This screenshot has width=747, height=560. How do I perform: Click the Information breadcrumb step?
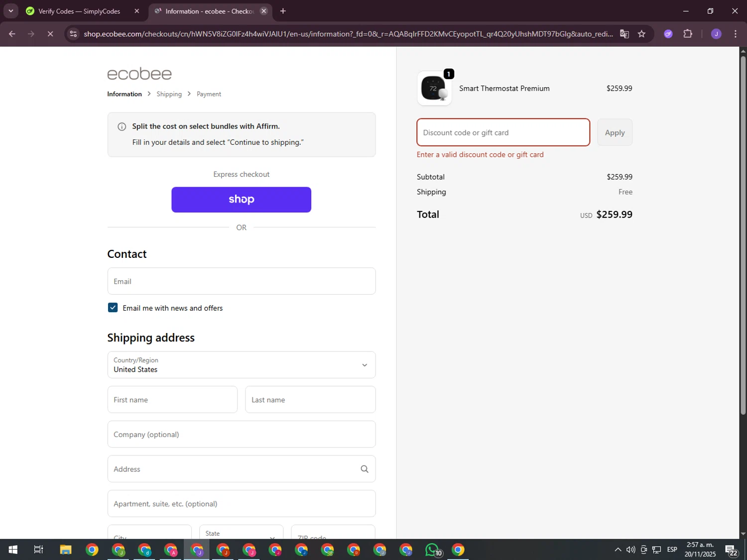pyautogui.click(x=124, y=94)
